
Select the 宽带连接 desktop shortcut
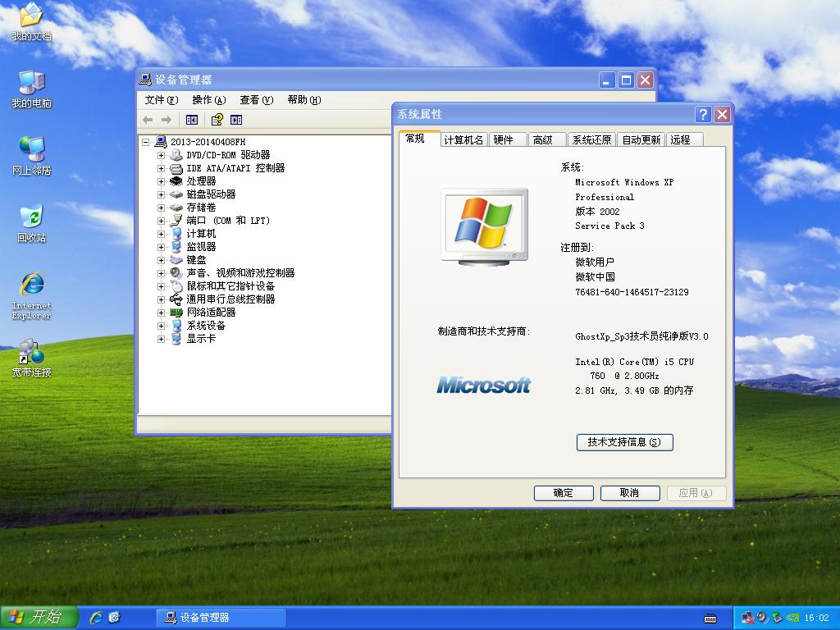[x=32, y=358]
